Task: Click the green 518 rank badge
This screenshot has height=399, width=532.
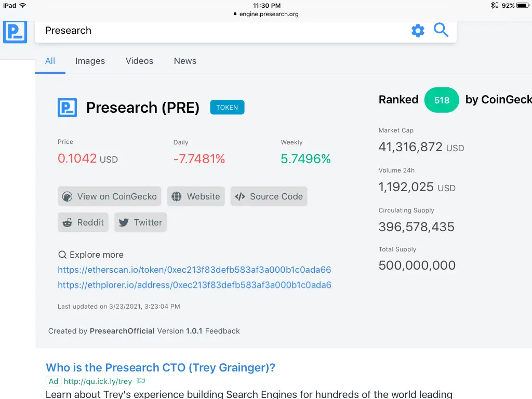Action: tap(442, 100)
